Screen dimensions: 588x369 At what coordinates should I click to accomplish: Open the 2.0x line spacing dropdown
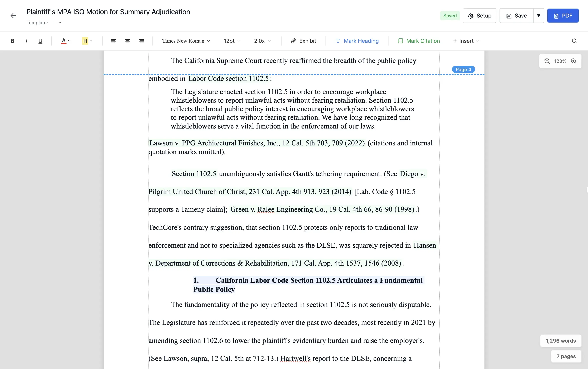(x=262, y=41)
